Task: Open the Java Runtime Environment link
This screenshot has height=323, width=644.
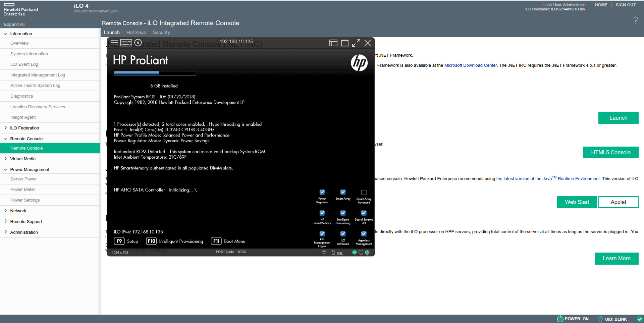Action: click(x=548, y=178)
